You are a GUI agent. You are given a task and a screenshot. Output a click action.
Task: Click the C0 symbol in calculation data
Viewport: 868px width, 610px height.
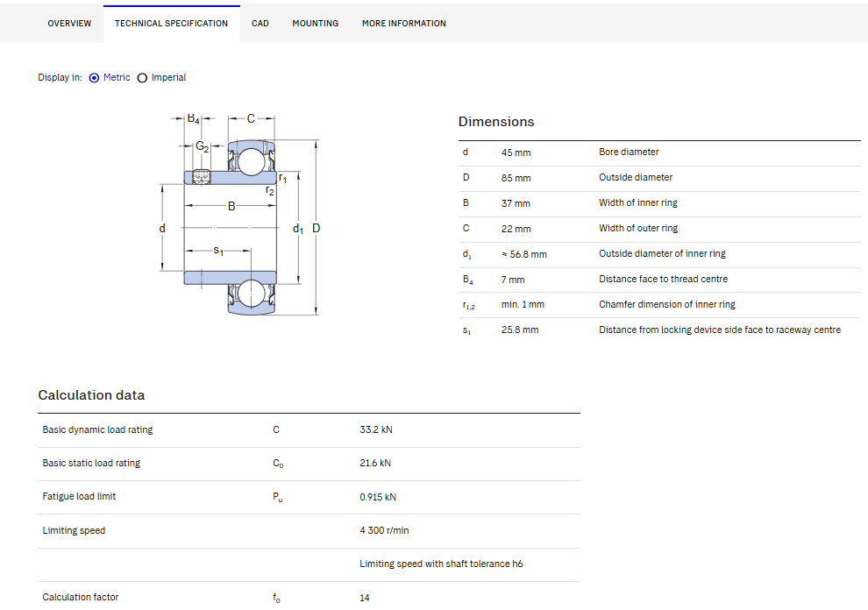[x=278, y=464]
